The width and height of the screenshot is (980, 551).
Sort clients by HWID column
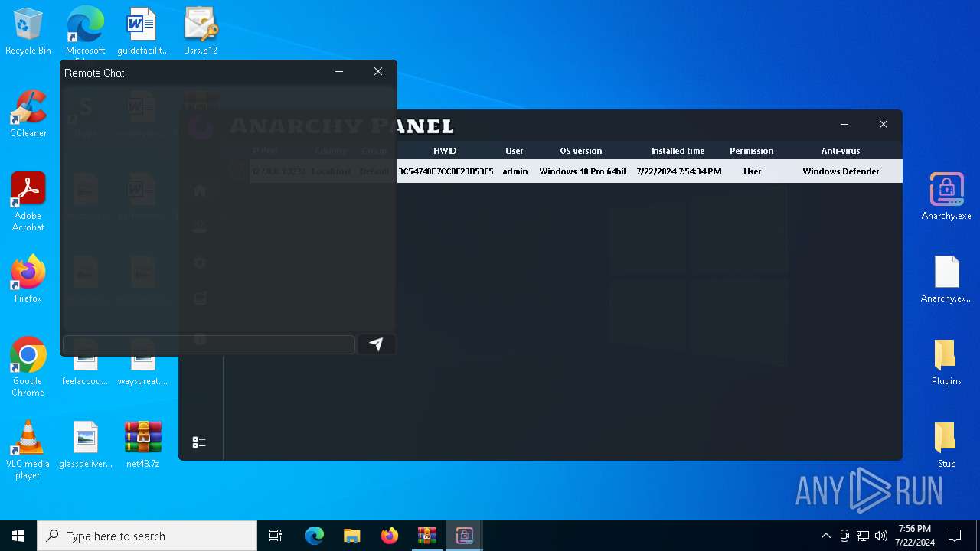click(x=445, y=151)
